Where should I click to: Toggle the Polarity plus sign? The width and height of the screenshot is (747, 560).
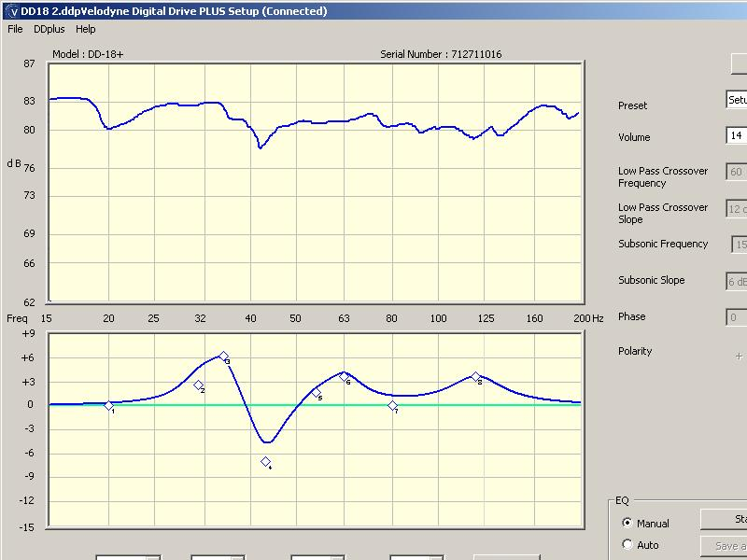[739, 356]
